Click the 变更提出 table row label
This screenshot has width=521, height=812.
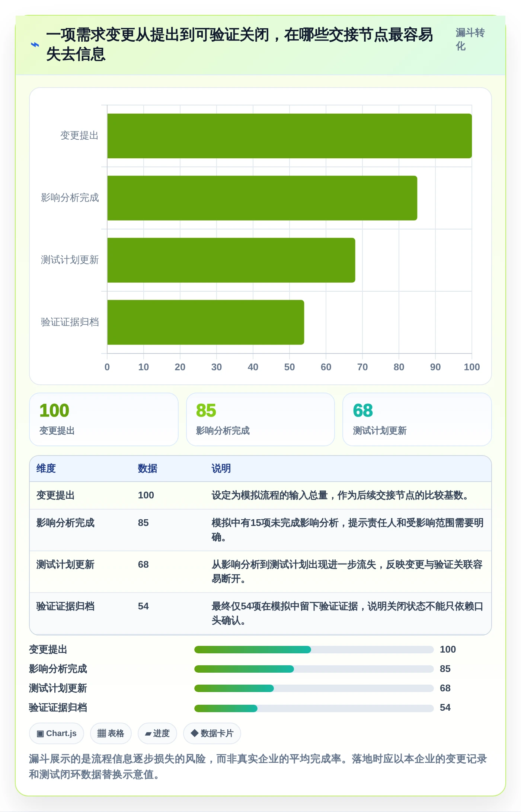point(55,495)
